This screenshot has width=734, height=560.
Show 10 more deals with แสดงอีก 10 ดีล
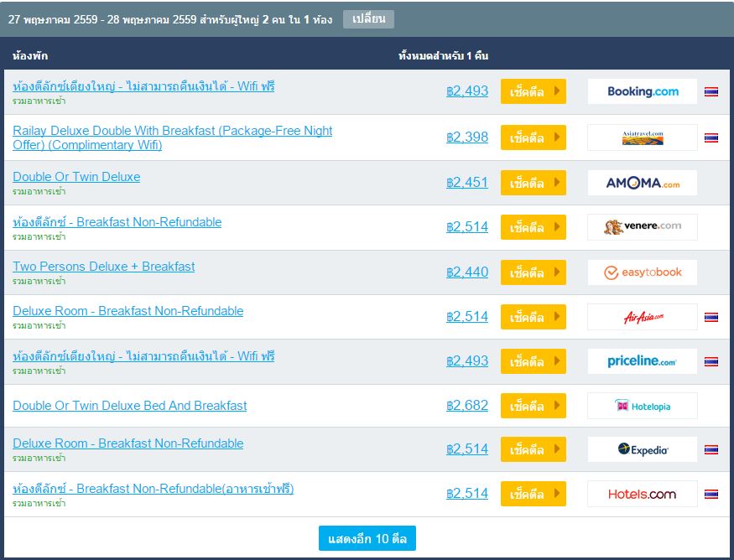pos(367,538)
